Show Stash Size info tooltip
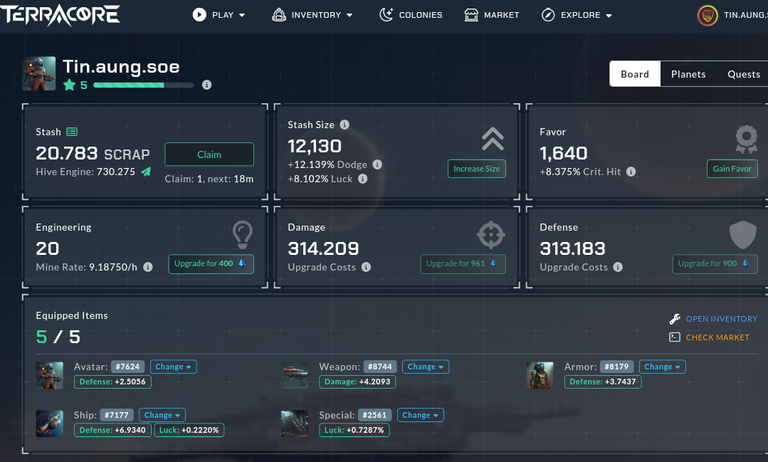The height and width of the screenshot is (462, 768). point(345,124)
